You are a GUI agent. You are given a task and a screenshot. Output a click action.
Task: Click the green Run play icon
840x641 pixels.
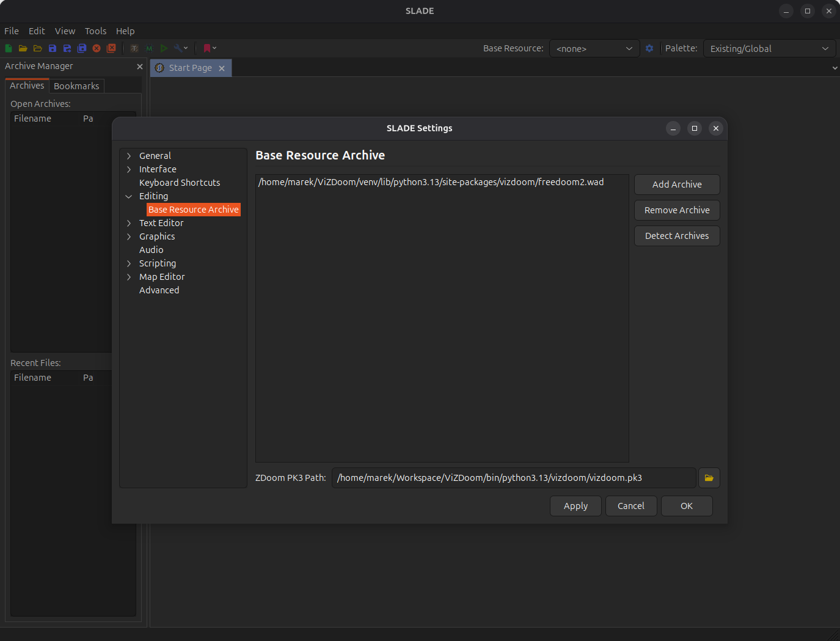[x=164, y=48]
